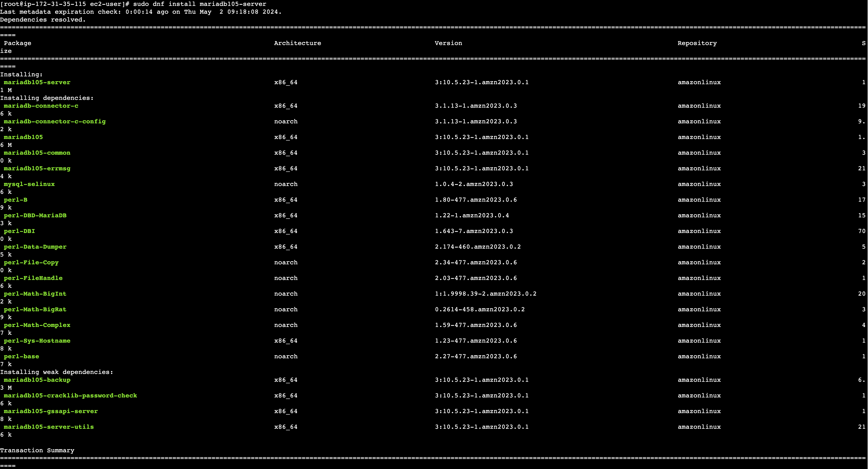The height and width of the screenshot is (469, 868).
Task: Click the perl-DBD-MariaDB package name
Action: click(x=35, y=216)
